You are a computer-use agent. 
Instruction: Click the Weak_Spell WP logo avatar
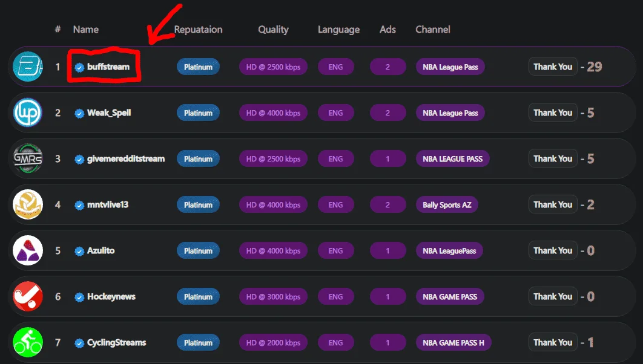pyautogui.click(x=27, y=112)
